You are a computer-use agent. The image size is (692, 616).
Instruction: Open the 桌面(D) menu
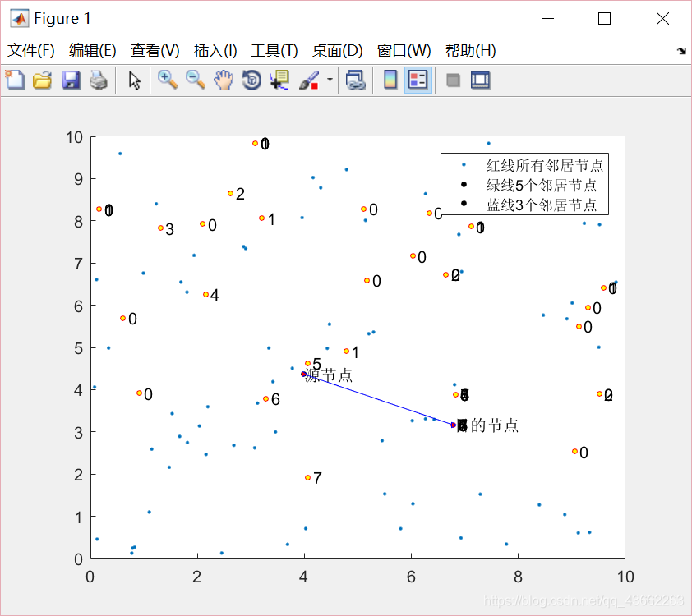click(x=337, y=51)
